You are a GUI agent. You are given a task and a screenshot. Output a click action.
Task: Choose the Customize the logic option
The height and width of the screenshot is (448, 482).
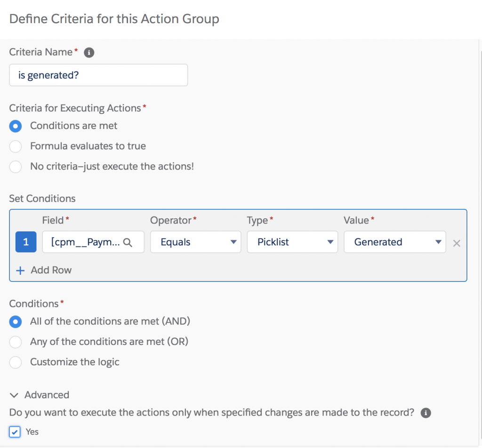click(x=16, y=362)
